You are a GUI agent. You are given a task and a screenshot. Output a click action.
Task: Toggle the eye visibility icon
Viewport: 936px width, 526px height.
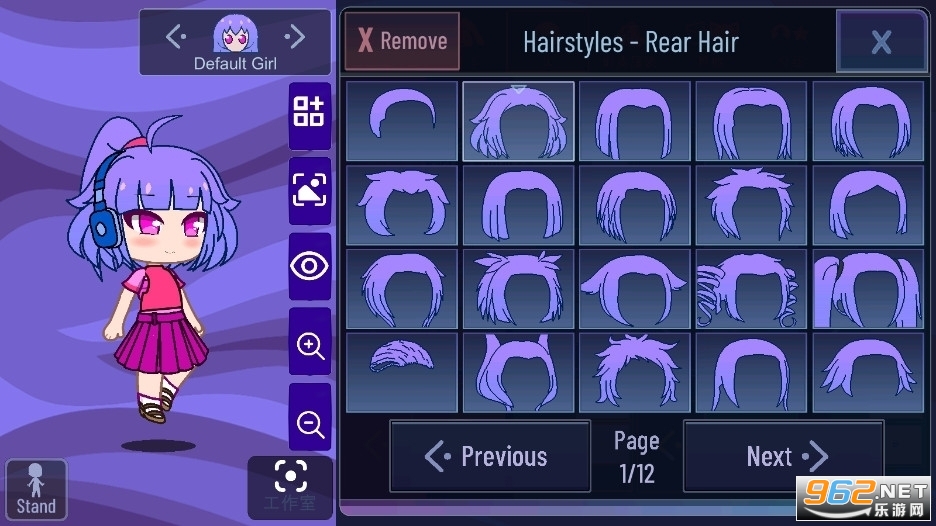[309, 266]
